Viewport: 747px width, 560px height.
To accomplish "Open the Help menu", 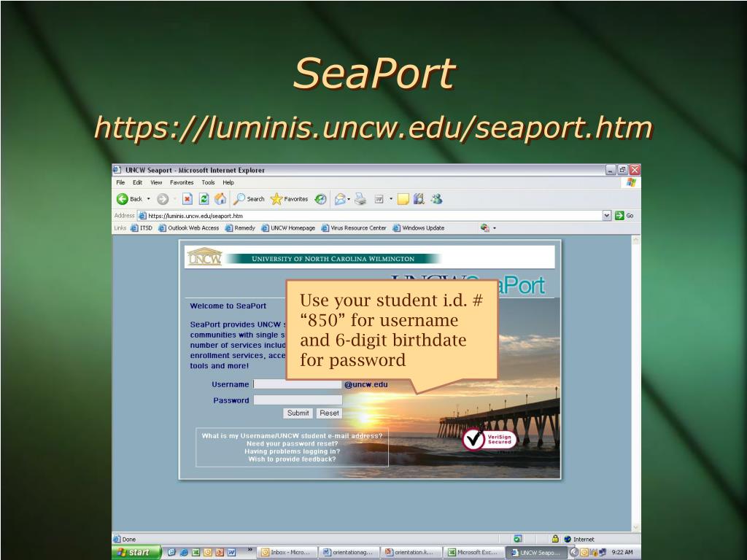I will coord(228,182).
